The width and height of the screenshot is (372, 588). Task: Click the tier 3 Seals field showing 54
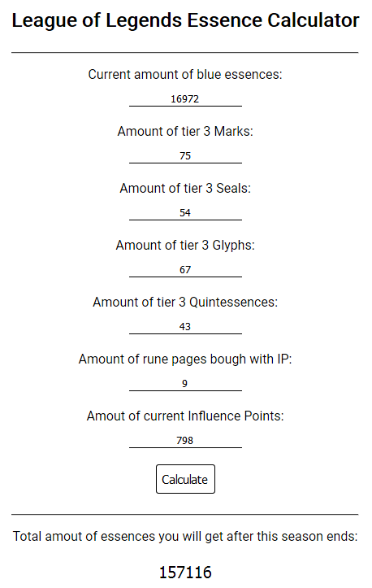pos(185,213)
